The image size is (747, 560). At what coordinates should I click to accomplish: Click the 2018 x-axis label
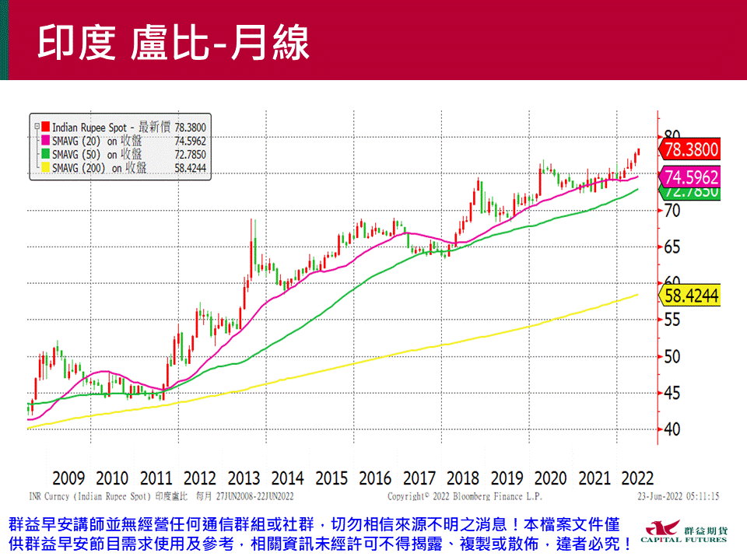462,478
